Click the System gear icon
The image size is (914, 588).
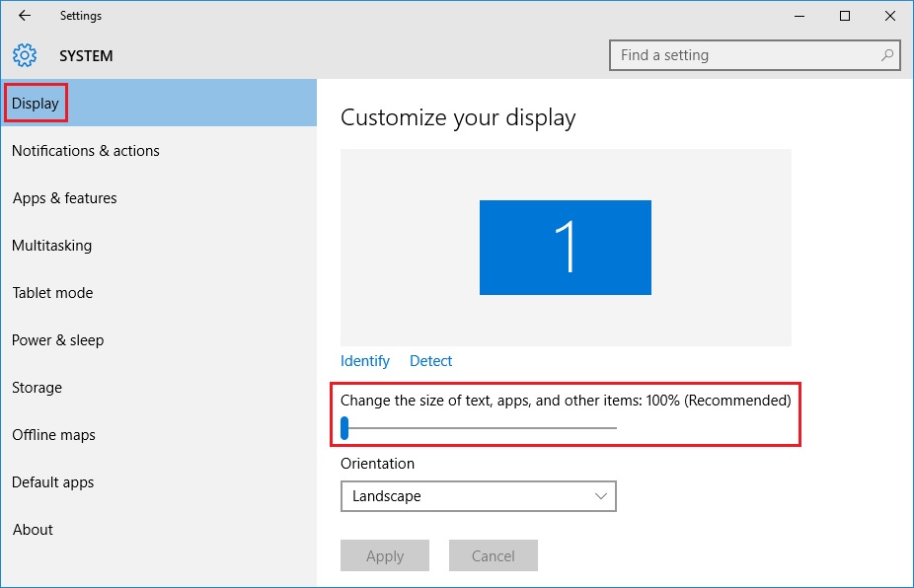tap(25, 55)
